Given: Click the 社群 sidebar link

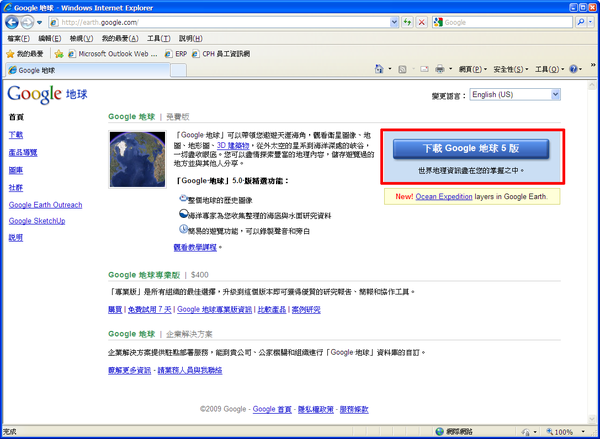Looking at the screenshot, I should (x=16, y=188).
